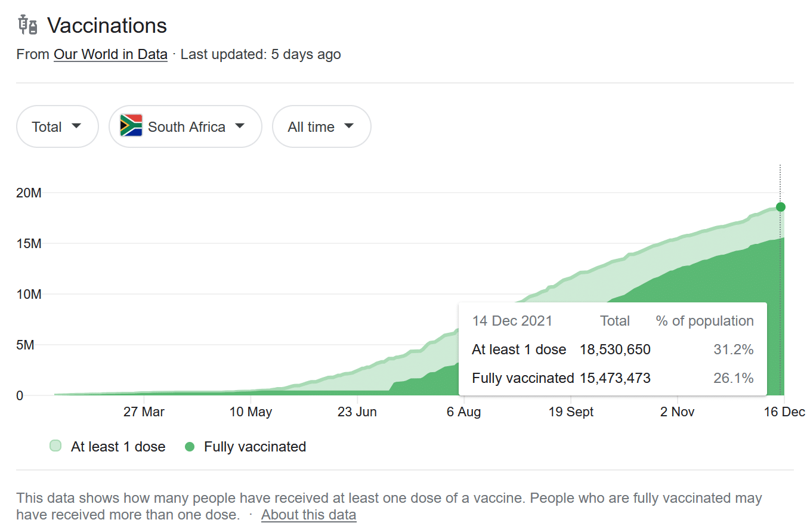Open the South Africa country selector
Viewport: 810px width, 532px height.
186,126
